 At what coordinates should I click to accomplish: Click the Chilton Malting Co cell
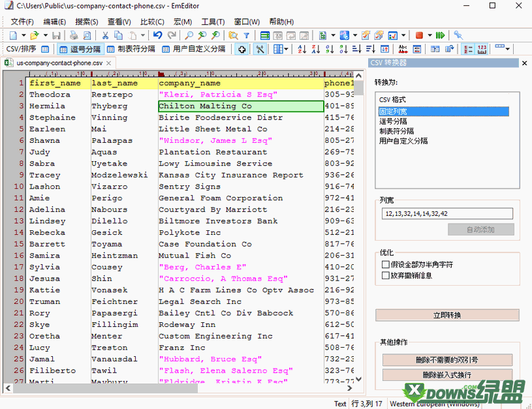click(241, 106)
